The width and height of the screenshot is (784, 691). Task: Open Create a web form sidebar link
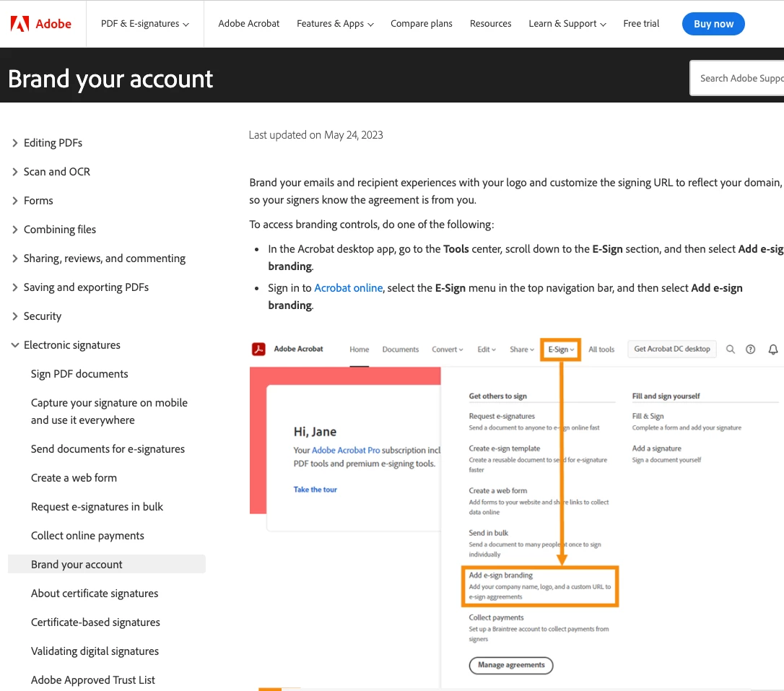(74, 478)
